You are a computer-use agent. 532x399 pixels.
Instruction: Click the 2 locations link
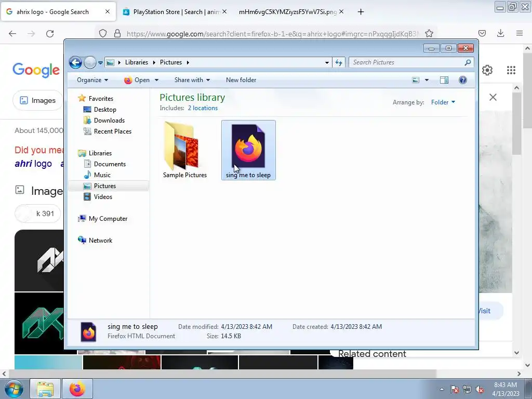[203, 108]
